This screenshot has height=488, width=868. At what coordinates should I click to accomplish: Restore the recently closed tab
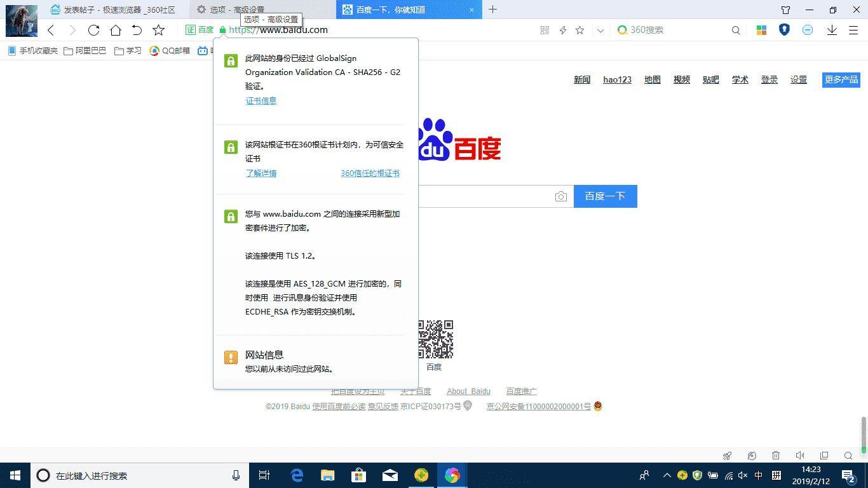point(137,30)
